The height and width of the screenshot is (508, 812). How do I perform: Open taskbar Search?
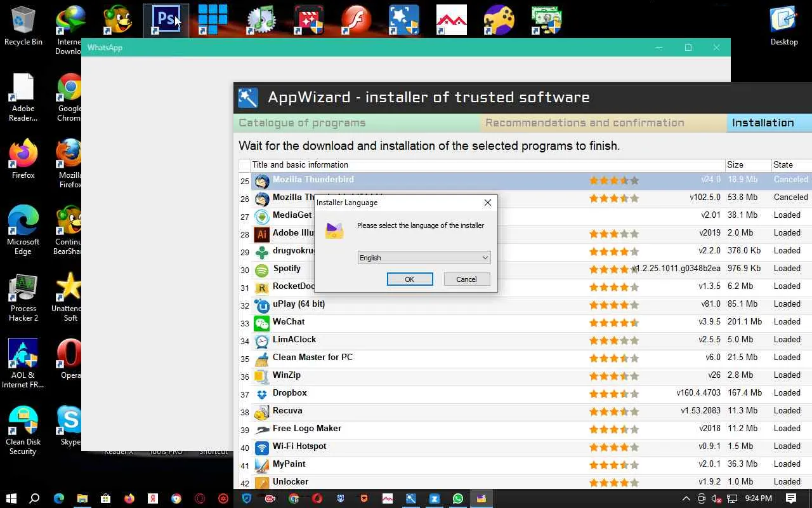pyautogui.click(x=35, y=498)
